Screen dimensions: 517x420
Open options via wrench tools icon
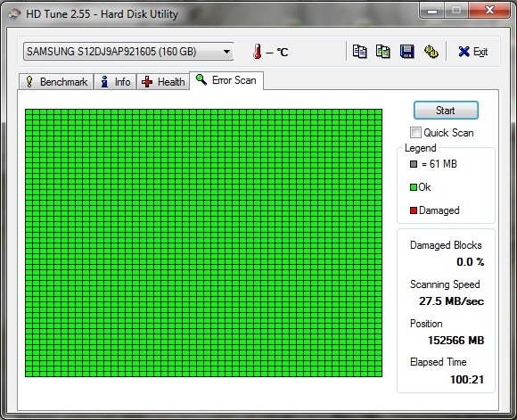(431, 52)
